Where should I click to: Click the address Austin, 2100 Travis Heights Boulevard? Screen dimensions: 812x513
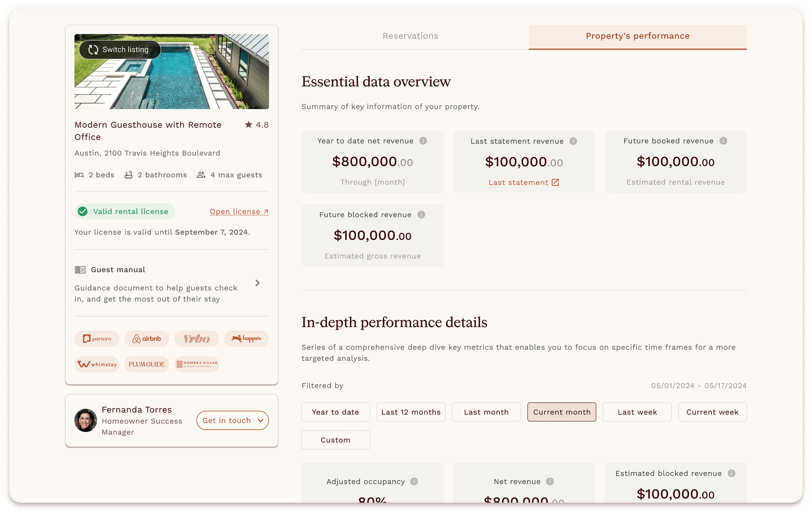[147, 153]
